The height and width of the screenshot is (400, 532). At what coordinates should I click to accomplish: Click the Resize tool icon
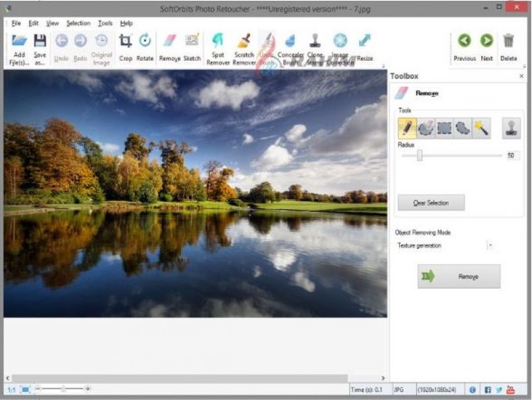click(365, 41)
